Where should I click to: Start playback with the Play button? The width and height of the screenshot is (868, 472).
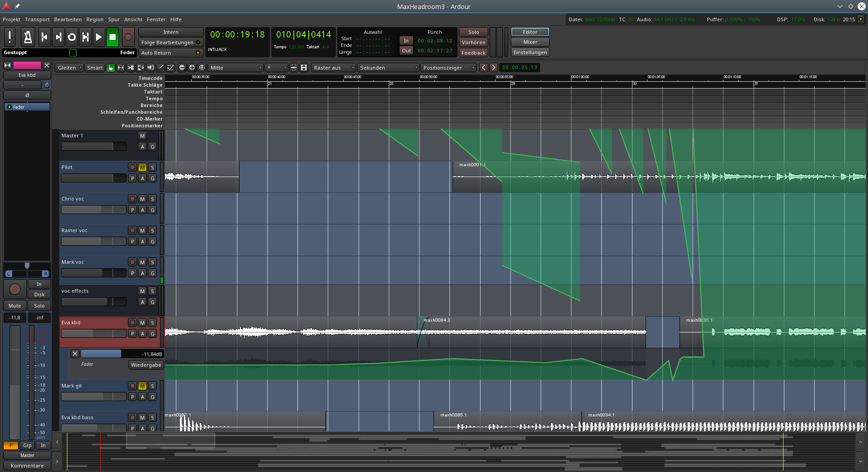tap(99, 37)
